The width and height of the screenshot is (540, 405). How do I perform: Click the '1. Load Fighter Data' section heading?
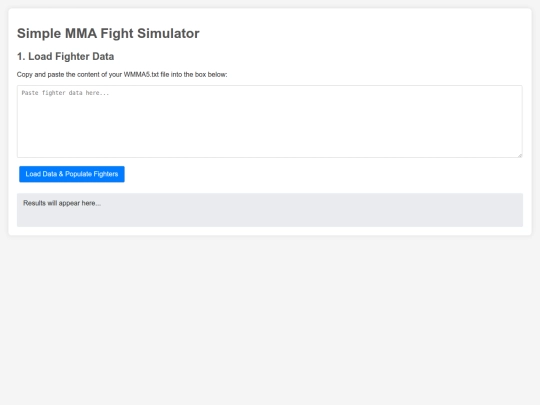tap(65, 56)
